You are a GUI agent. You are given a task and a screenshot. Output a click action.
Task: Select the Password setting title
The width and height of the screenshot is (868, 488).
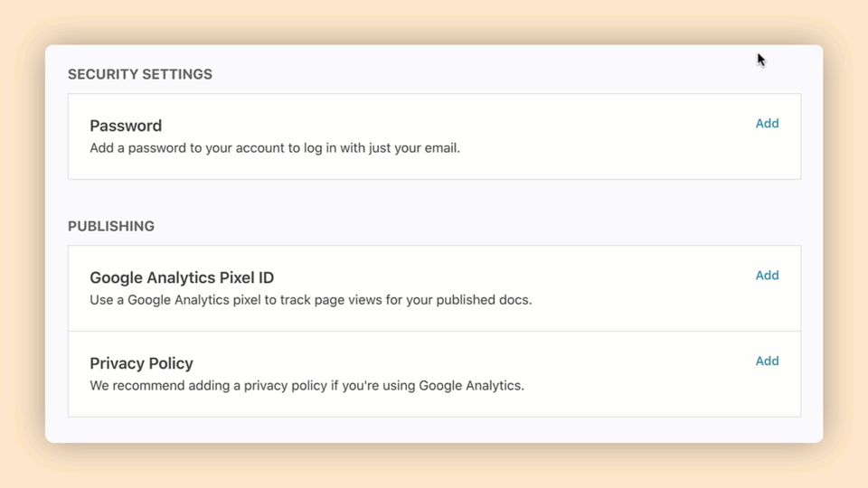click(x=126, y=126)
